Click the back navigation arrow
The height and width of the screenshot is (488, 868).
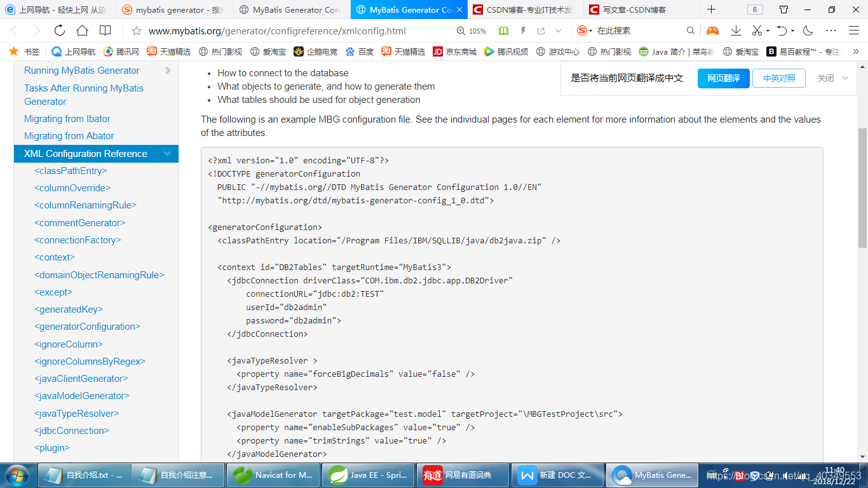14,30
